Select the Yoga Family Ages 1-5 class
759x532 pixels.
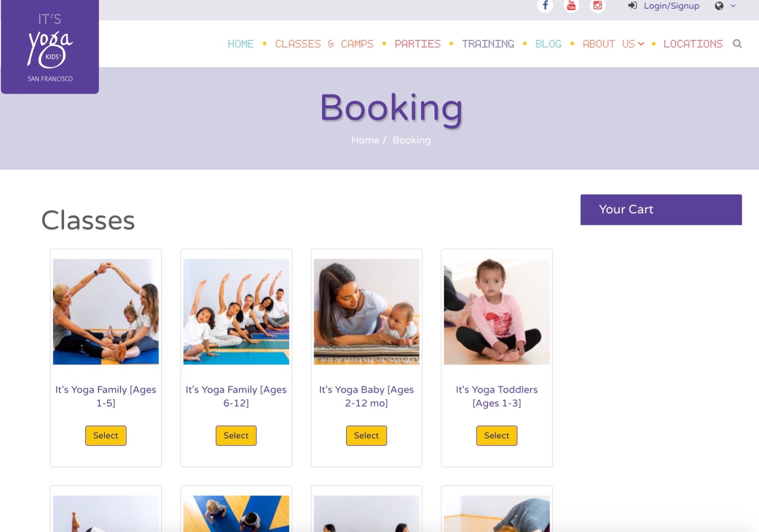click(106, 435)
